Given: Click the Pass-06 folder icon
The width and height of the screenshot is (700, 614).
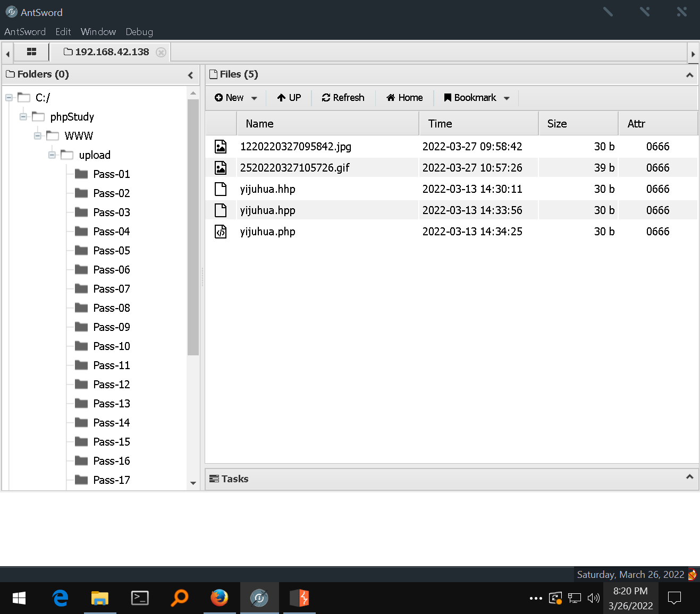Looking at the screenshot, I should [81, 269].
